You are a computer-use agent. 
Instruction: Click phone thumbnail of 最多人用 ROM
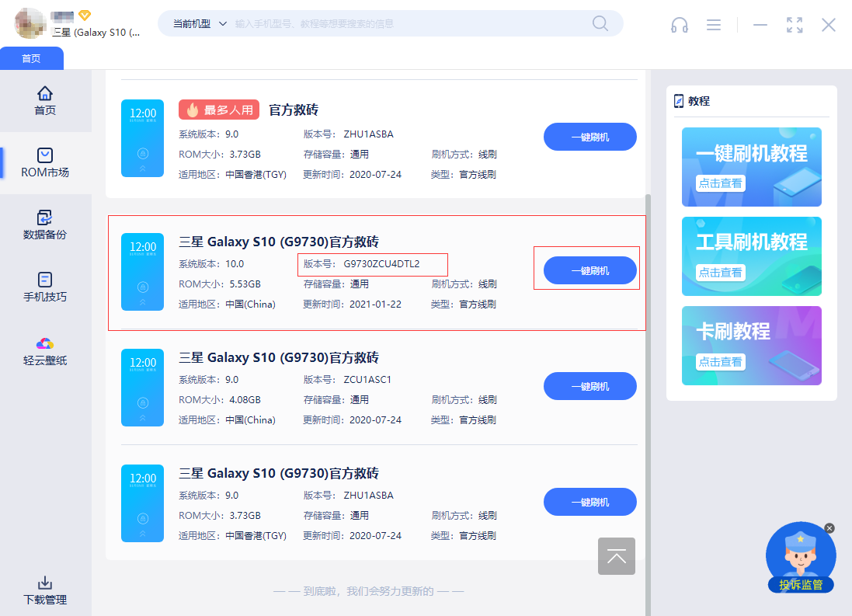click(x=142, y=138)
